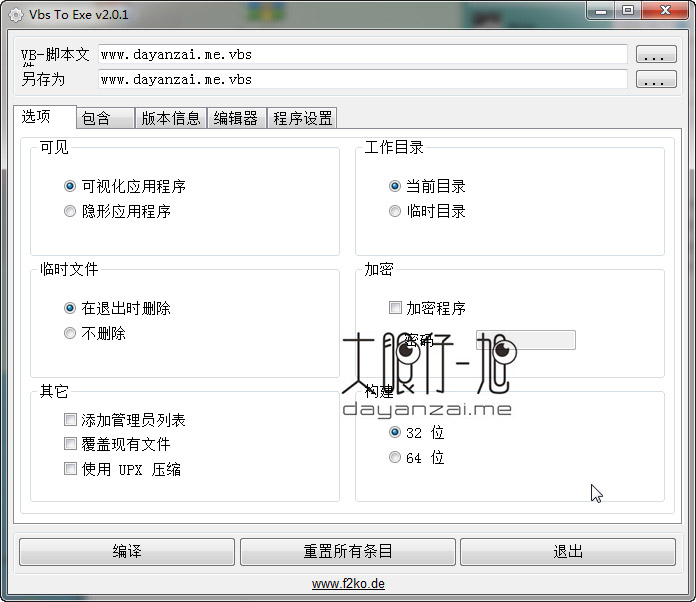Image resolution: width=696 pixels, height=602 pixels.
Task: Enable the 加密程序 checkbox
Action: (395, 307)
